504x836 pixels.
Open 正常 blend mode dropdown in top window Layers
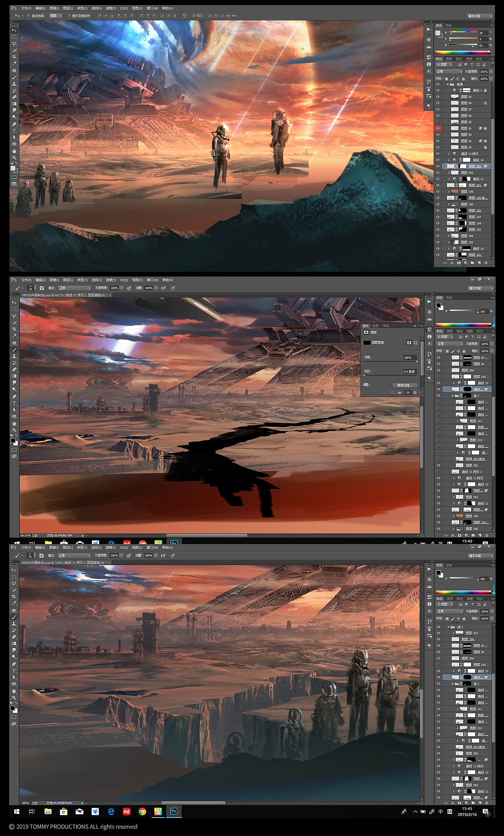[x=449, y=72]
